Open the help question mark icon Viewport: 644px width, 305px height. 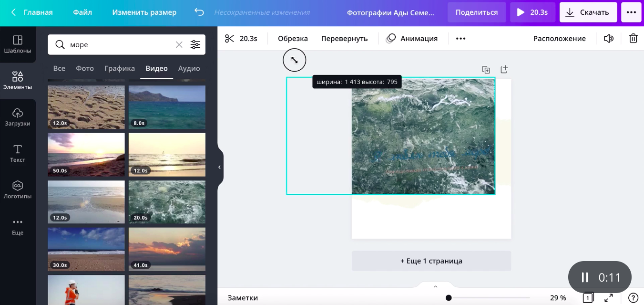[x=633, y=298]
